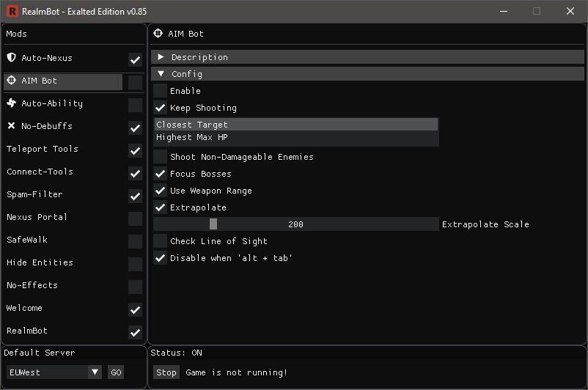Screen dimensions: 588x390
Task: Click the RealmBot logo in title bar
Action: [x=12, y=11]
